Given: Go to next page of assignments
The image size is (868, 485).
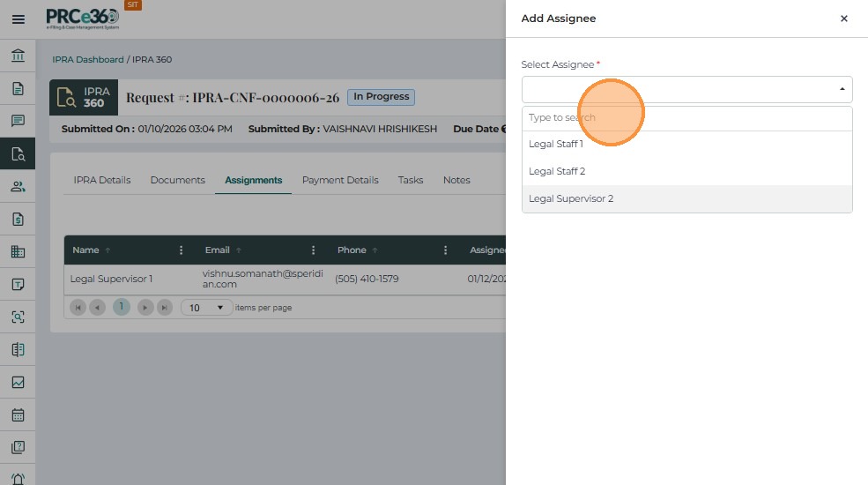Looking at the screenshot, I should [x=145, y=307].
